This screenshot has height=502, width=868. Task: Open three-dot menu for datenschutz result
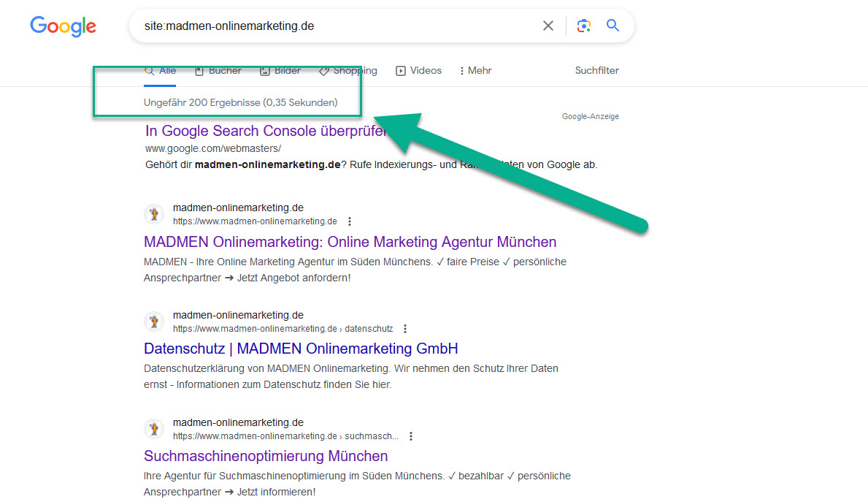[405, 329]
